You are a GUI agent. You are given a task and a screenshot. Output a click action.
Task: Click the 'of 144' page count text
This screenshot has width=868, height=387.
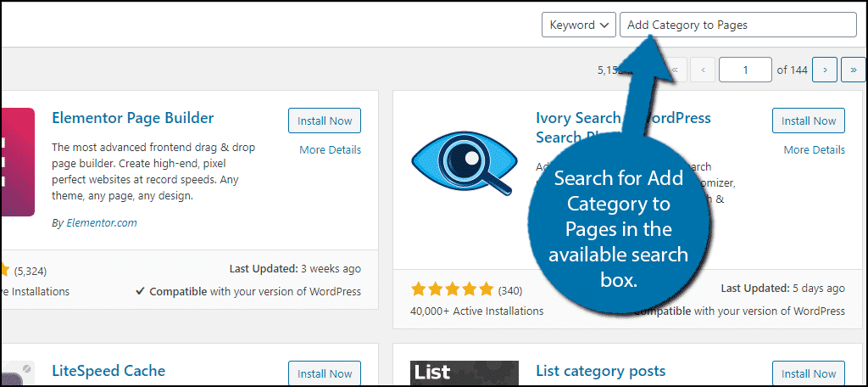[793, 70]
